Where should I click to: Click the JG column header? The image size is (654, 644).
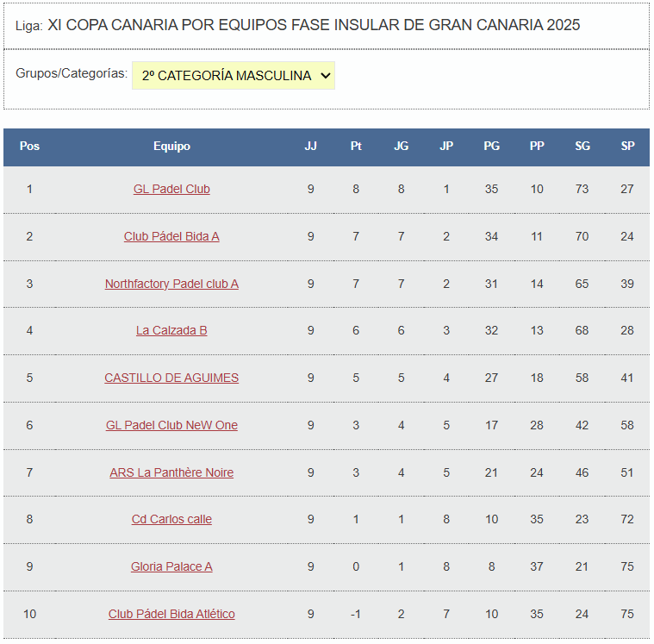[x=402, y=147]
